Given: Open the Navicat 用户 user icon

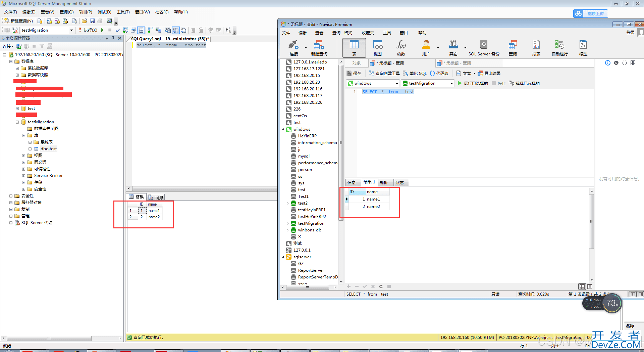Looking at the screenshot, I should tap(426, 48).
